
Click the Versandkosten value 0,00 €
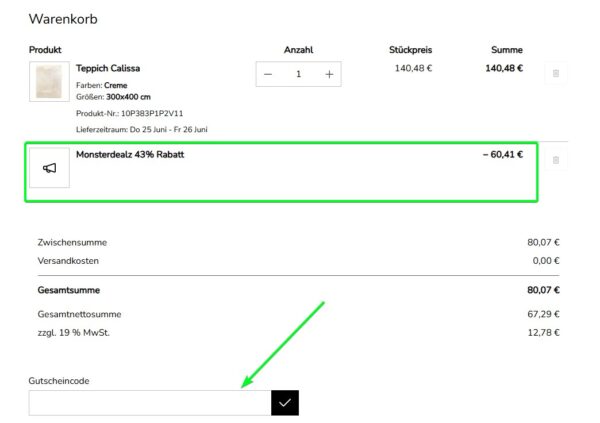pyautogui.click(x=546, y=261)
